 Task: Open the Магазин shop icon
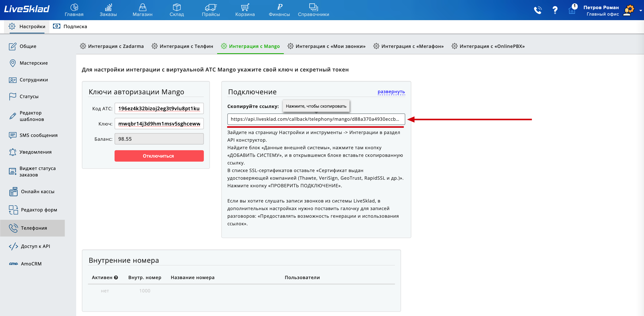[x=142, y=10]
